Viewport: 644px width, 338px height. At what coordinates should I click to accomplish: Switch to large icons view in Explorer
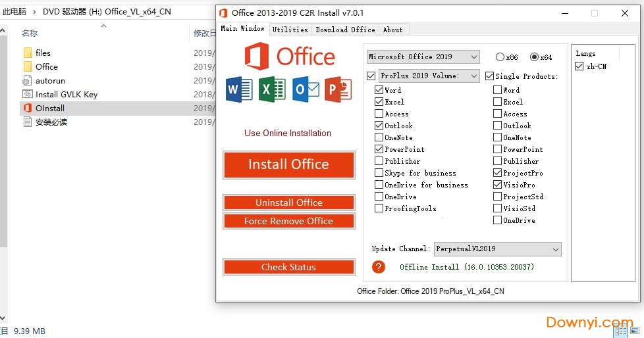634,331
